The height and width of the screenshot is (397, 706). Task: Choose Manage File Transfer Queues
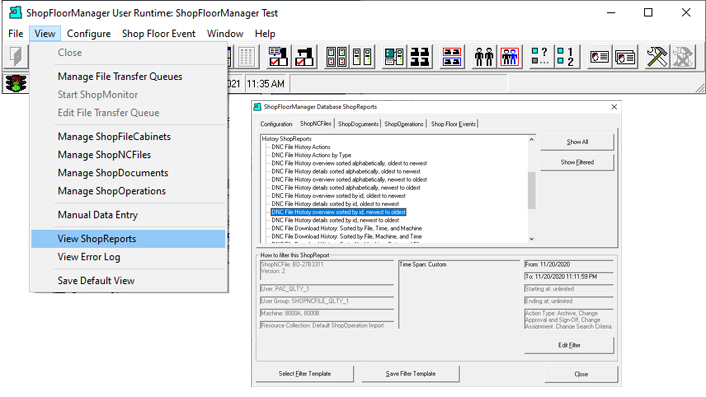tap(128, 77)
